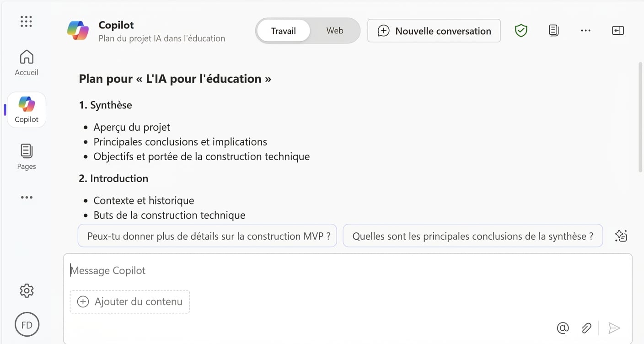Start a Nouvelle conversation
The width and height of the screenshot is (644, 344).
coord(434,31)
